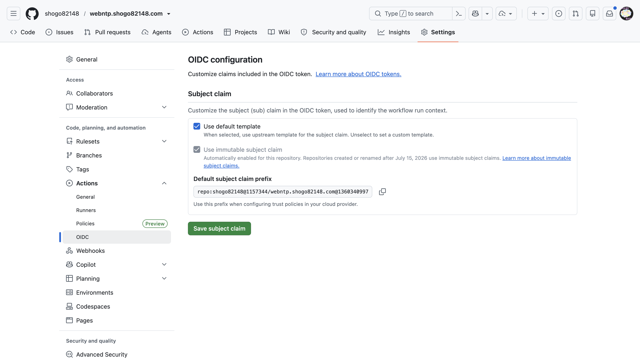This screenshot has width=640, height=364.
Task: Open Environments settings
Action: [x=117, y=293]
